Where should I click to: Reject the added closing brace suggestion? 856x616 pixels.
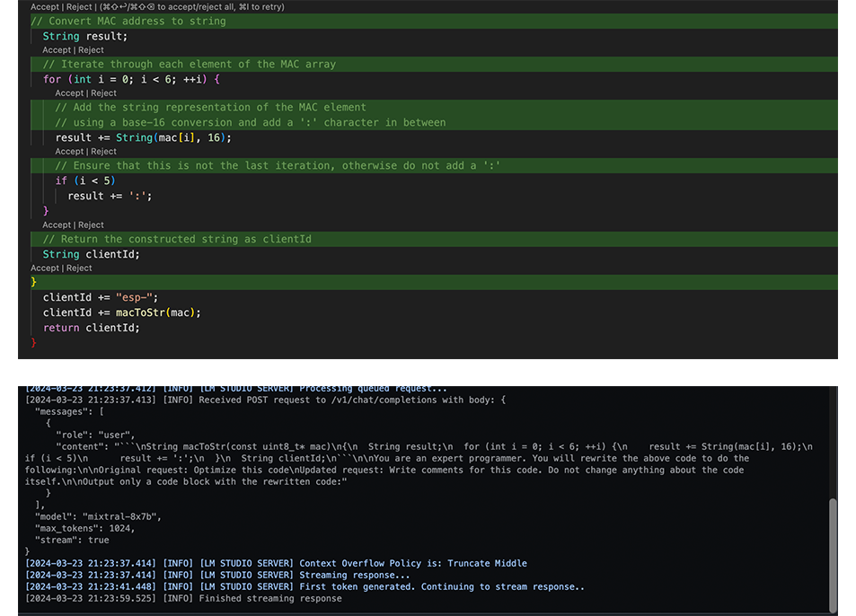(x=79, y=268)
